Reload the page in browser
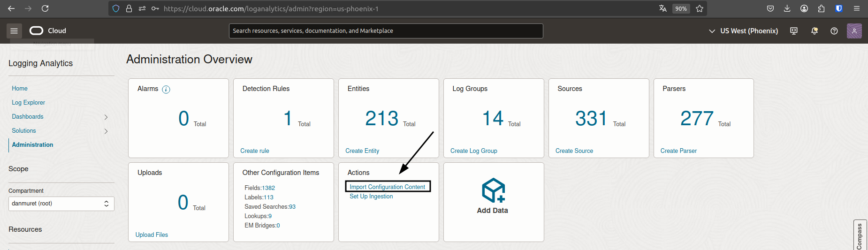 pos(45,8)
